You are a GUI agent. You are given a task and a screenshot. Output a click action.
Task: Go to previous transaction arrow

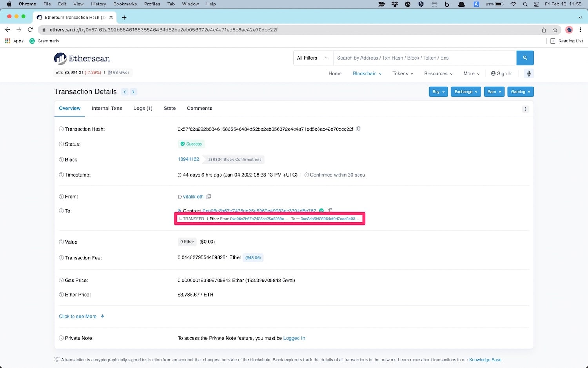(125, 92)
